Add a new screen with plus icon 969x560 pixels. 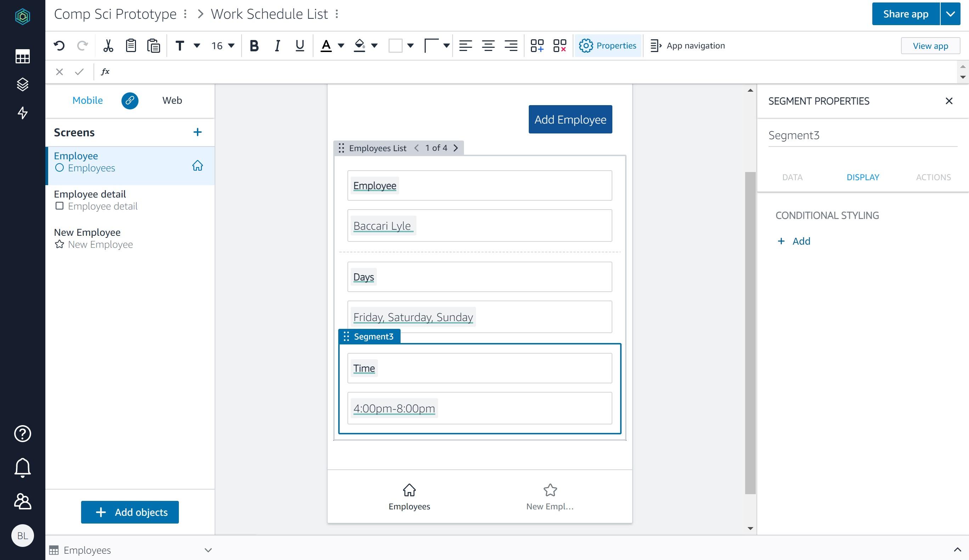click(x=197, y=132)
